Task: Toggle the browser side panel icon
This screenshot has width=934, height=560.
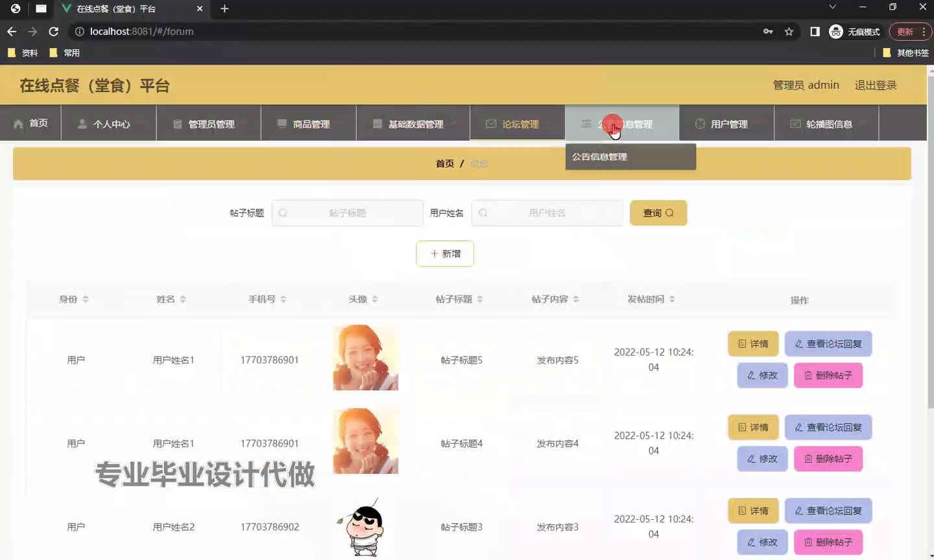Action: click(815, 31)
